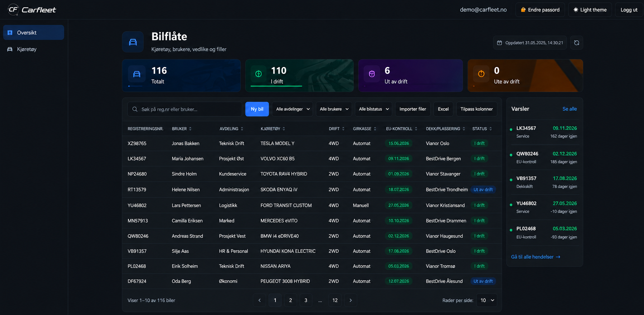Screen dimensions: 644x315
Task: Select the 110 I drift progress card
Action: [x=299, y=75]
